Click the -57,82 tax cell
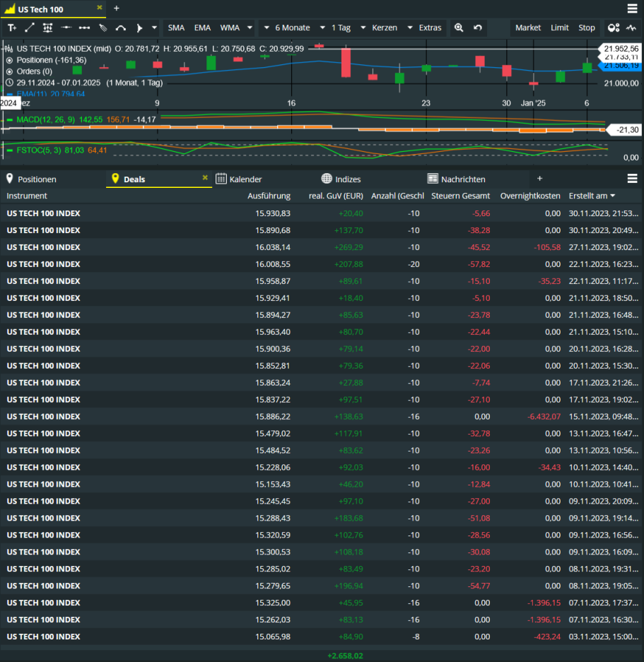 479,264
